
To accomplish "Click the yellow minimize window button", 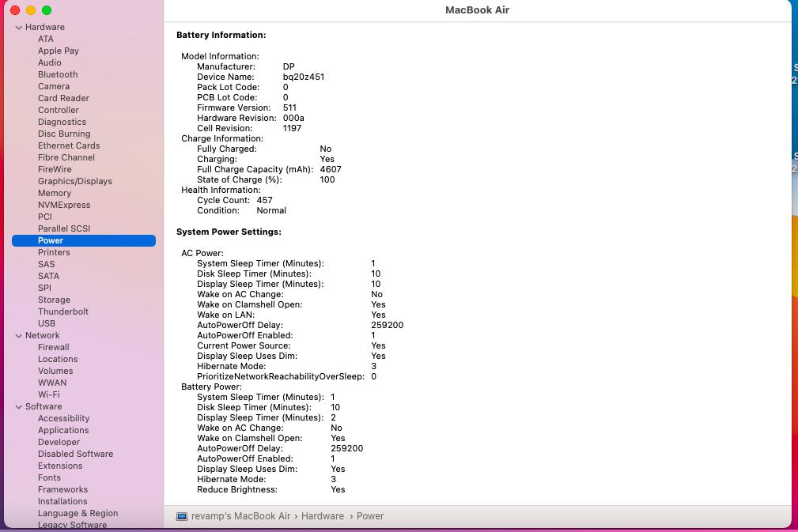I will 31,10.
